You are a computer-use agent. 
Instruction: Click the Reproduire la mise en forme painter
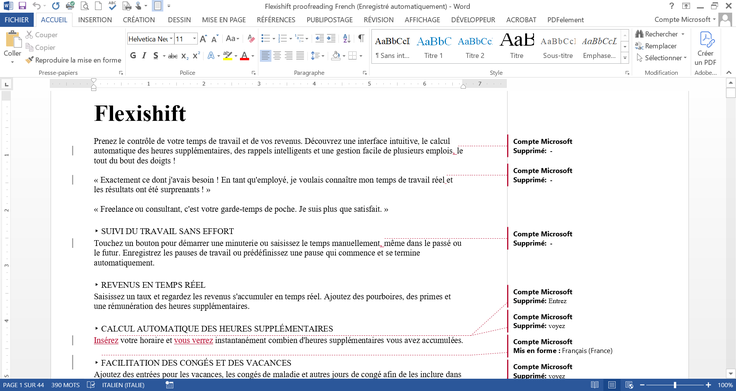(x=74, y=60)
